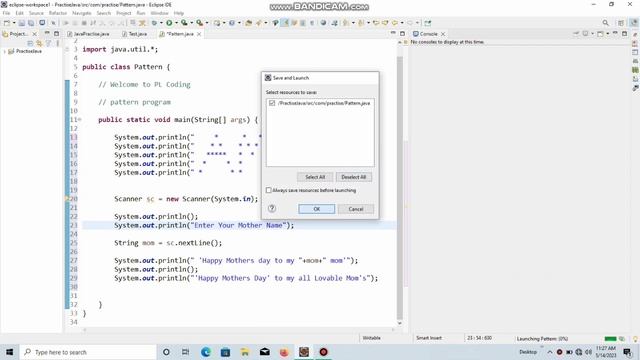
Task: Click the New Java Class toolbar icon
Action: point(231,23)
